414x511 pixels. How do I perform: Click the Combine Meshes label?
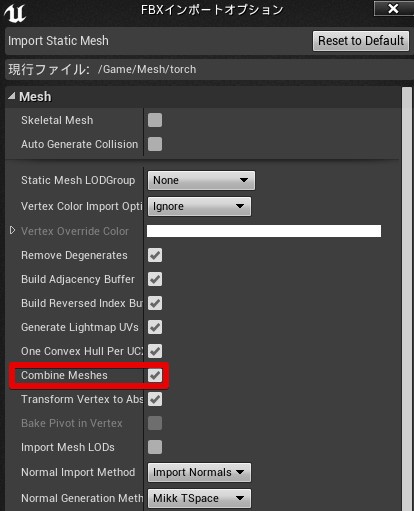(64, 375)
